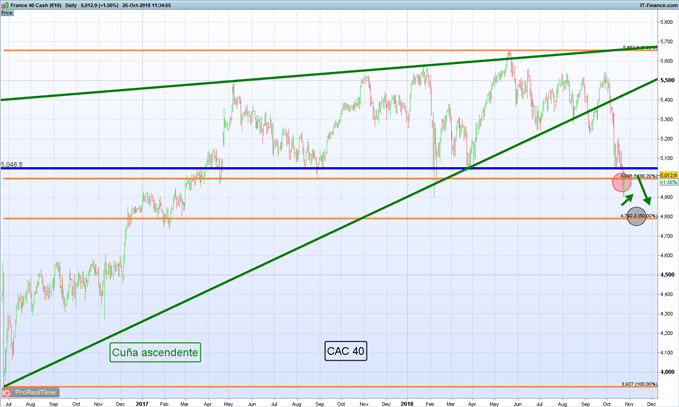679x407 pixels.
Task: Click the bold 5,500 price axis label
Action: pyautogui.click(x=667, y=81)
